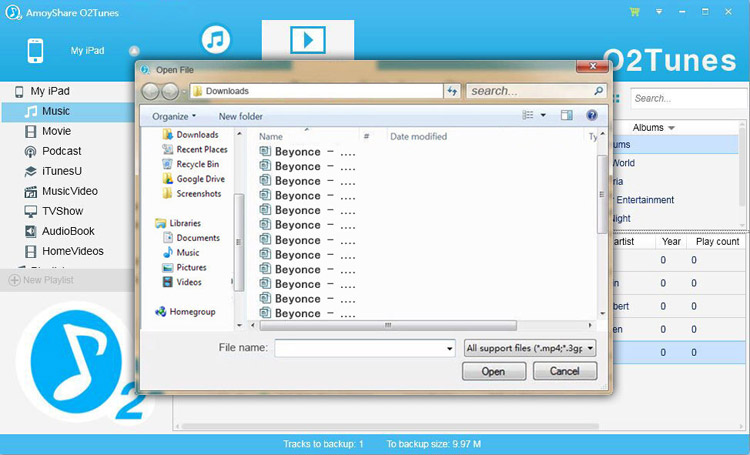This screenshot has width=750, height=455.
Task: Expand the view options dropdown arrow
Action: 543,115
